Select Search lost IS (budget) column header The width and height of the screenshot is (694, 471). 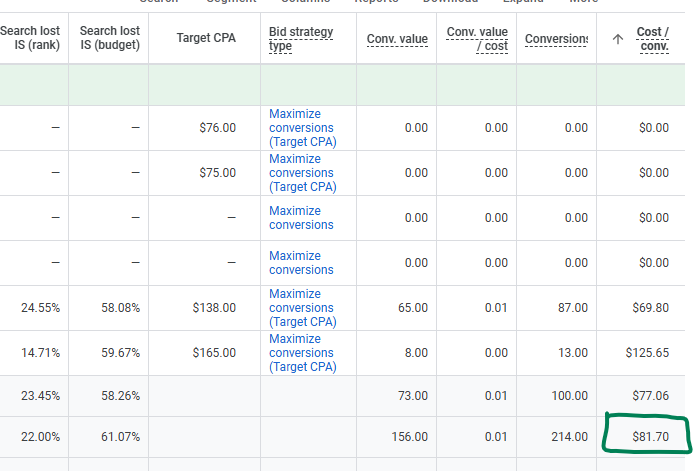(109, 39)
